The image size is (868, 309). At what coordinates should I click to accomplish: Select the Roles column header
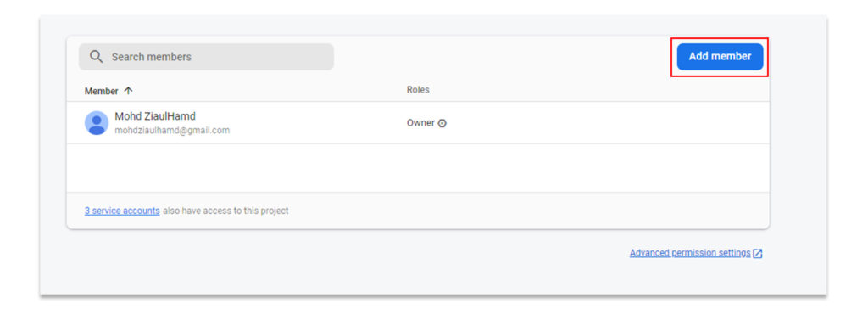tap(418, 90)
